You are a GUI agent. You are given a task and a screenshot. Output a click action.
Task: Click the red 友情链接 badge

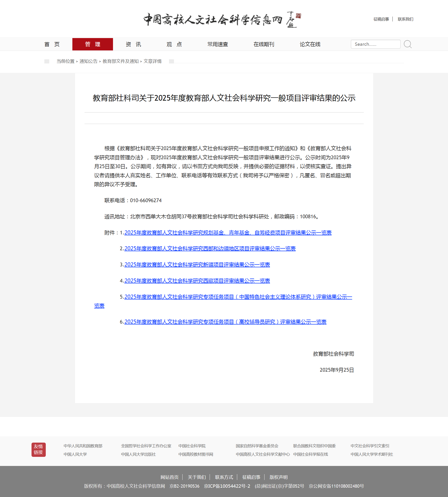(x=38, y=449)
